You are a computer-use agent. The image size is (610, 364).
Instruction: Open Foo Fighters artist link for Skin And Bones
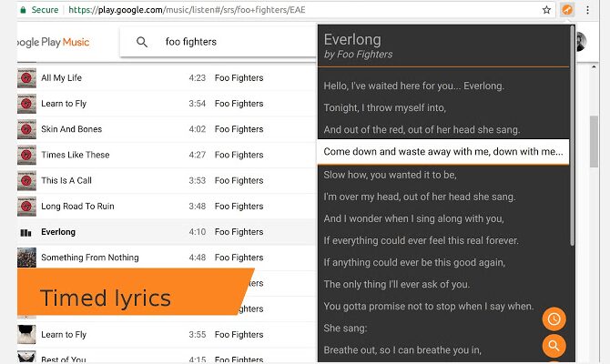coord(239,129)
